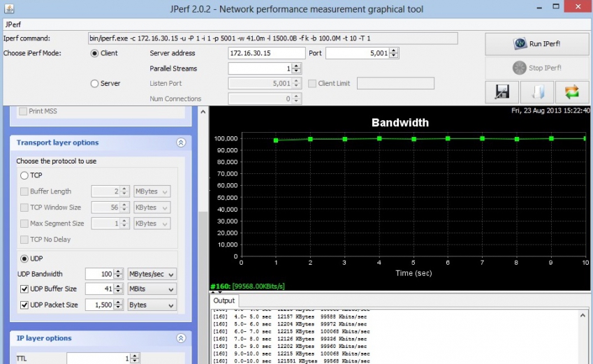Select the UDP protocol radio button
The image size is (593, 364).
tap(24, 259)
